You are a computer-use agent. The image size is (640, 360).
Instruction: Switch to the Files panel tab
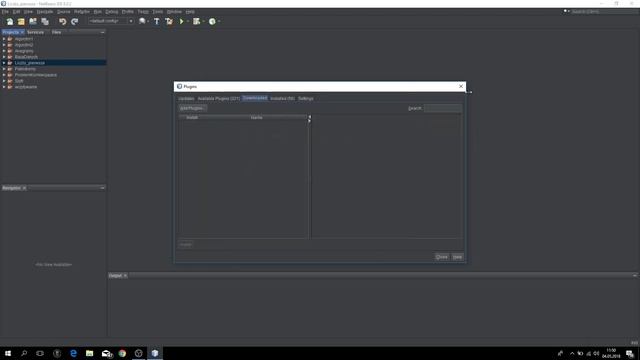56,32
